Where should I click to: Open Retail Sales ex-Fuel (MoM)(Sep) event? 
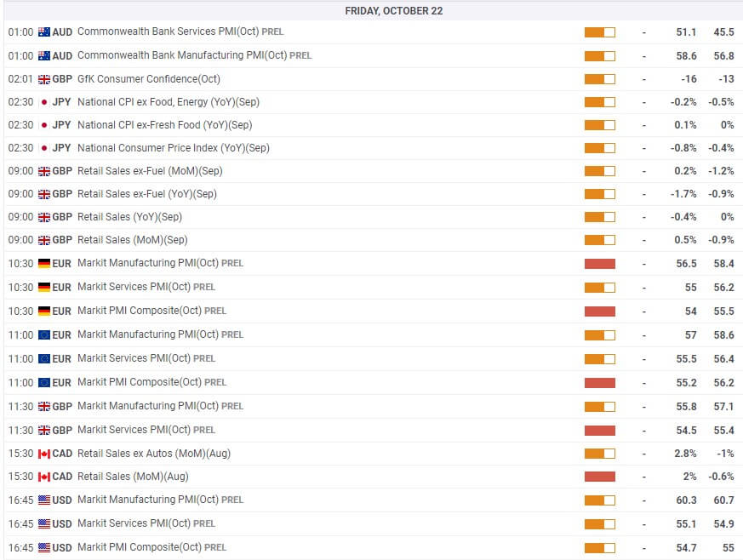coord(150,171)
